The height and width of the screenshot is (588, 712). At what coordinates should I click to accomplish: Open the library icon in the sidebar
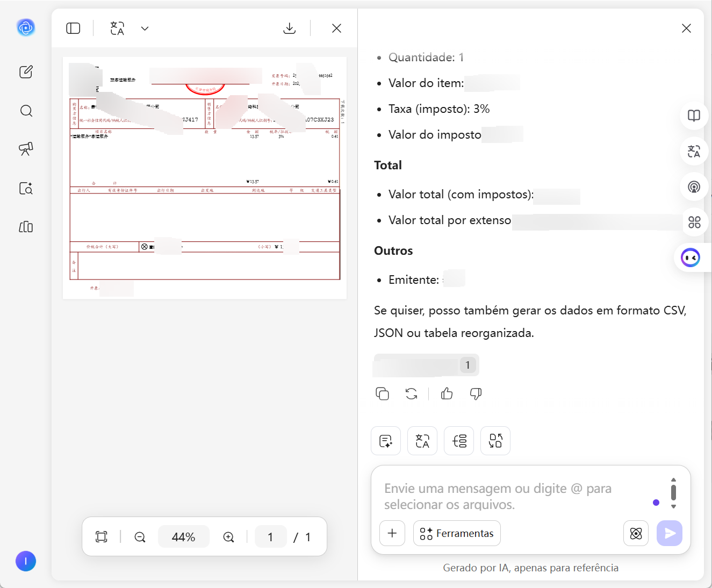(x=26, y=227)
